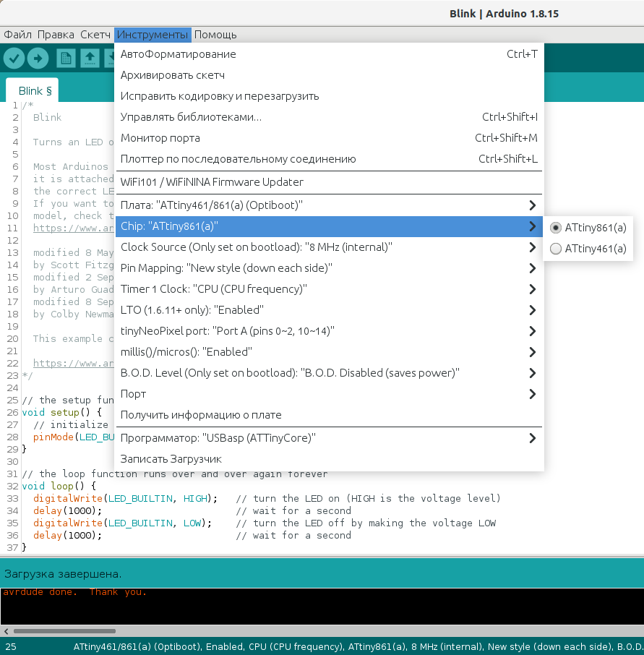Open the arduino.cc link on line 22
This screenshot has height=655, width=644.
pyautogui.click(x=73, y=364)
